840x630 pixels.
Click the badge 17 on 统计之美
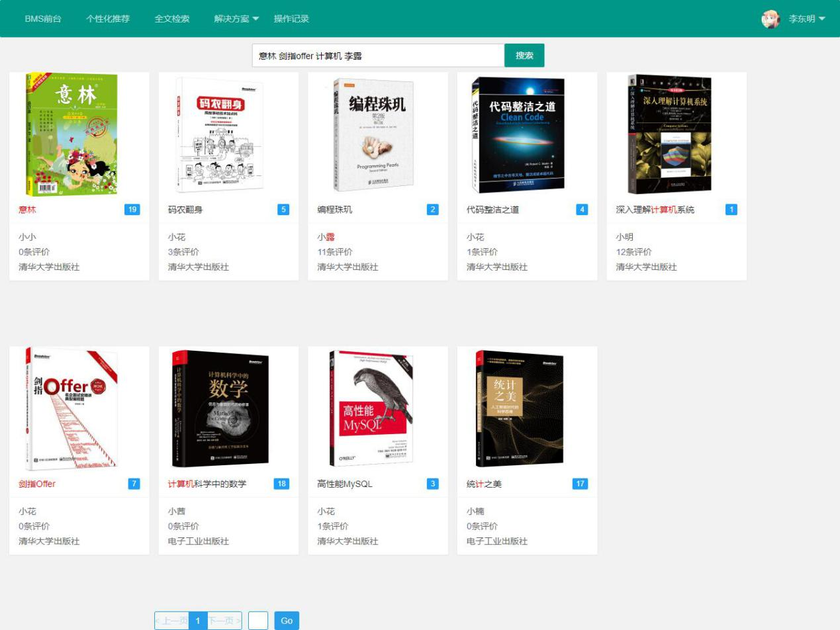tap(580, 484)
